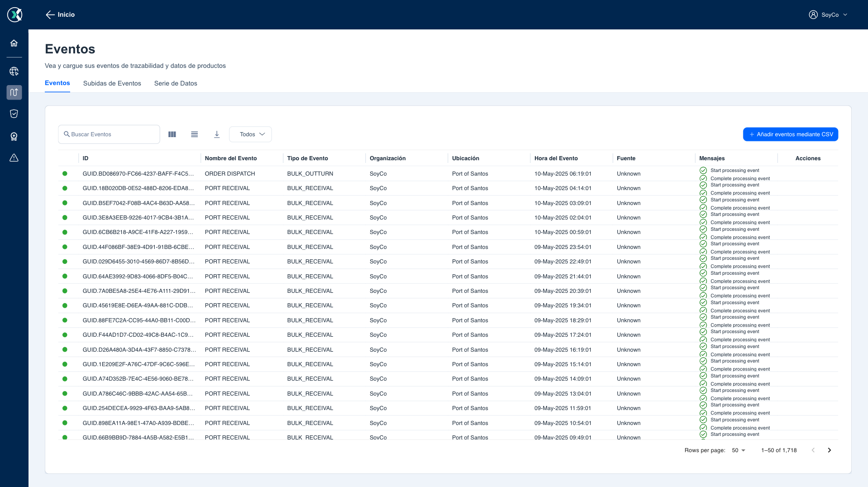Select event ID GUID.3E8A3EEB-9226-4017-9CB4-3B1A…
Screen dimensions: 868x487
point(138,218)
